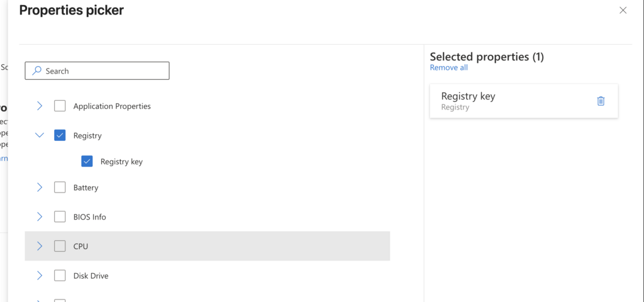This screenshot has width=644, height=302.
Task: Check the CPU checkbox
Action: (x=60, y=246)
